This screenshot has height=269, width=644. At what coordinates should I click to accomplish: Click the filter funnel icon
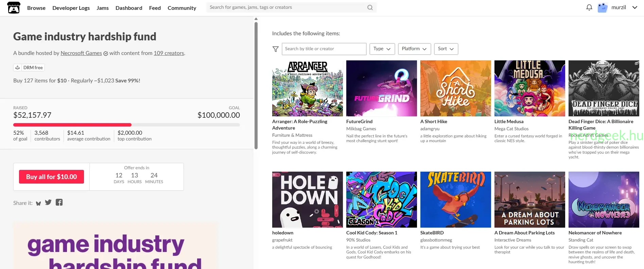pyautogui.click(x=276, y=49)
